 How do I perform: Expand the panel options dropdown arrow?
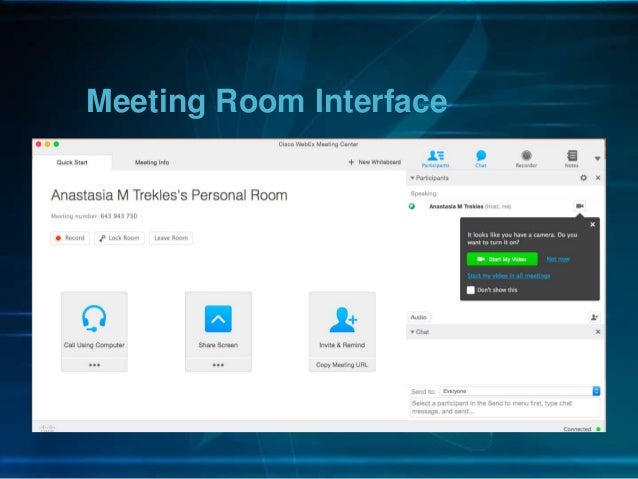pyautogui.click(x=597, y=158)
